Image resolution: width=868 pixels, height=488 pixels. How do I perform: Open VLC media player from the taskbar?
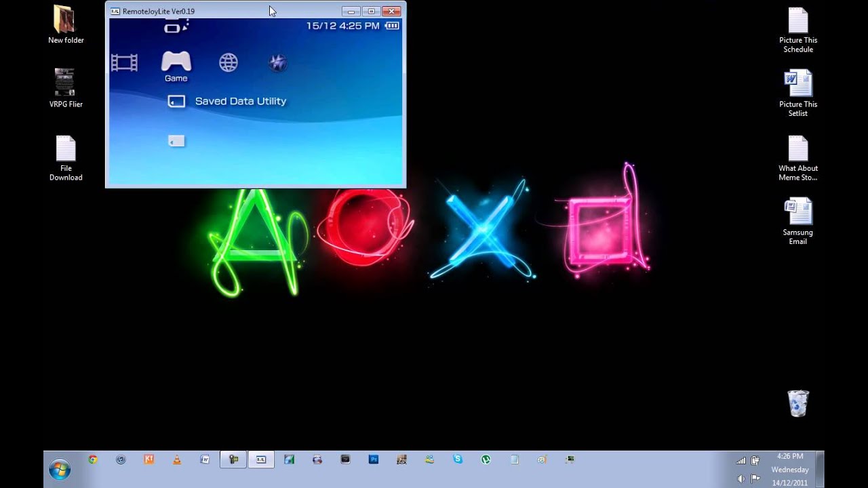pos(177,460)
